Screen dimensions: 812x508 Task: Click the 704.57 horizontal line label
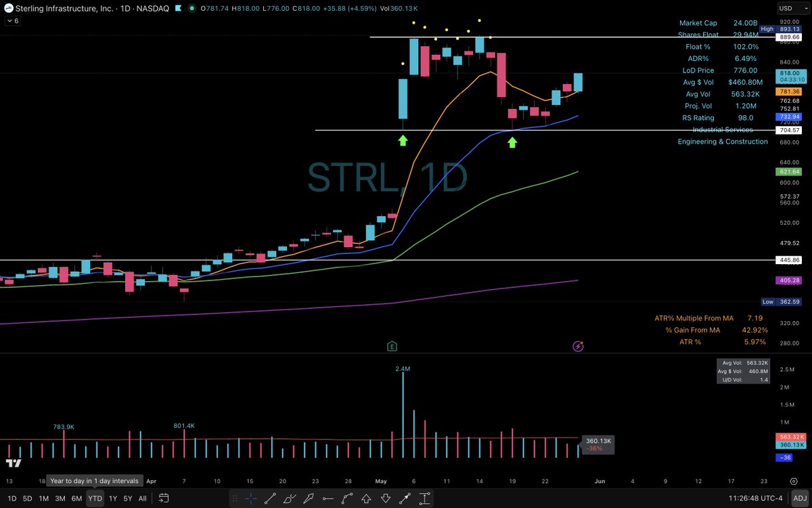[x=788, y=130]
